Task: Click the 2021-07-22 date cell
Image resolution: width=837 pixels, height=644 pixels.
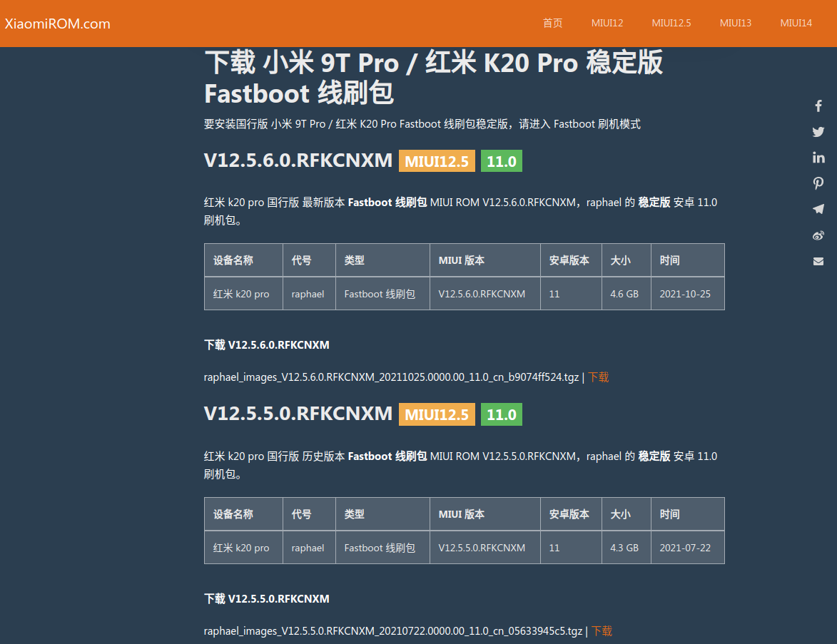Action: [x=688, y=548]
